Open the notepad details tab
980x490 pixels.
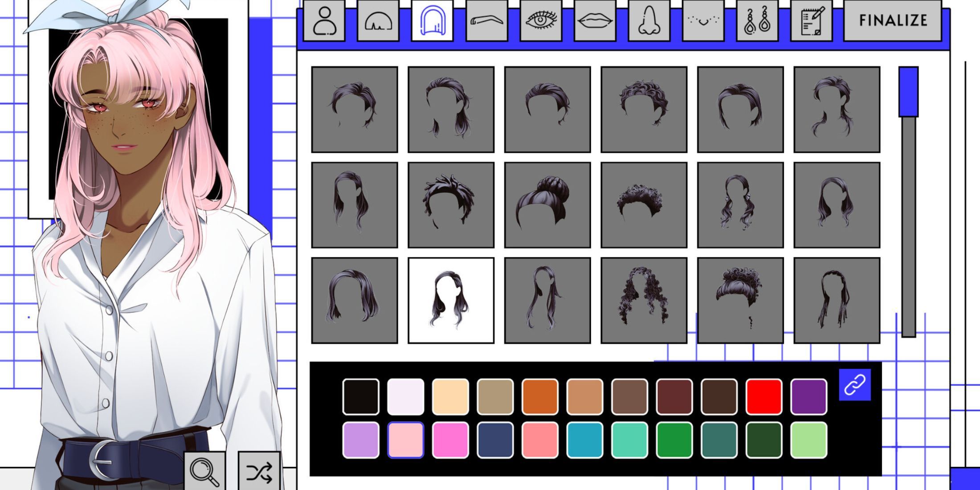pos(811,21)
